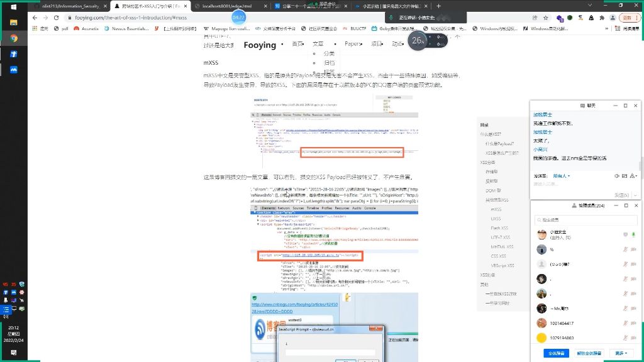The width and height of the screenshot is (644, 362).
Task: Switch to the 小麦云链 tab
Action: (391, 6)
